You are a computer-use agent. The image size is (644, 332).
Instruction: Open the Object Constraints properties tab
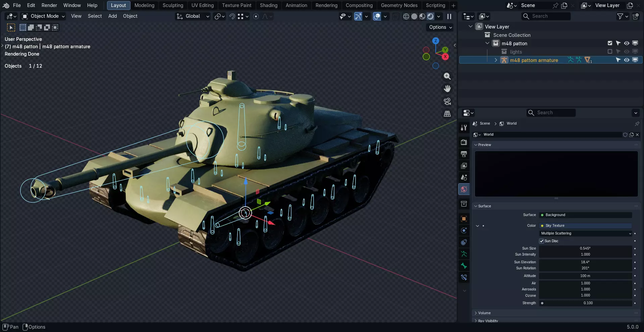click(x=464, y=242)
